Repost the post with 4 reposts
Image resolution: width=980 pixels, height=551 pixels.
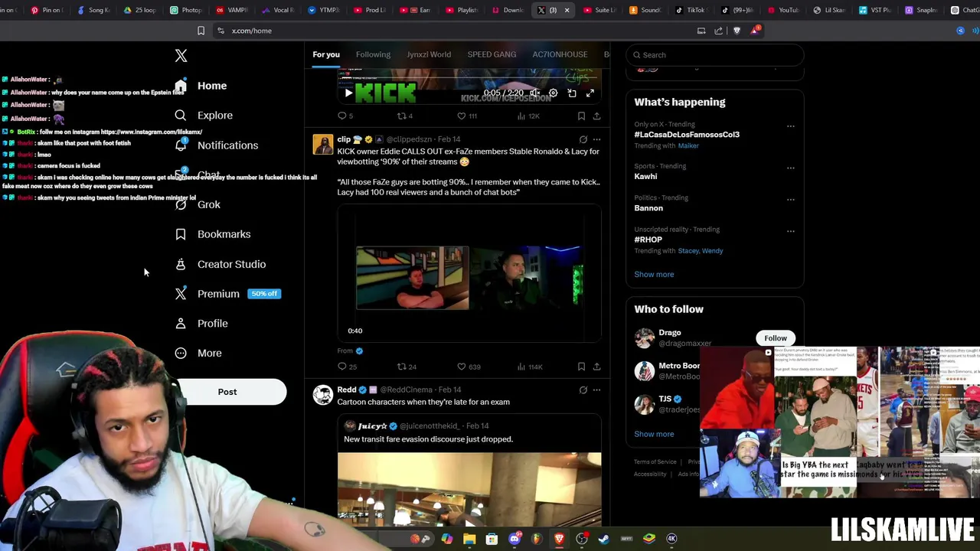(x=404, y=116)
